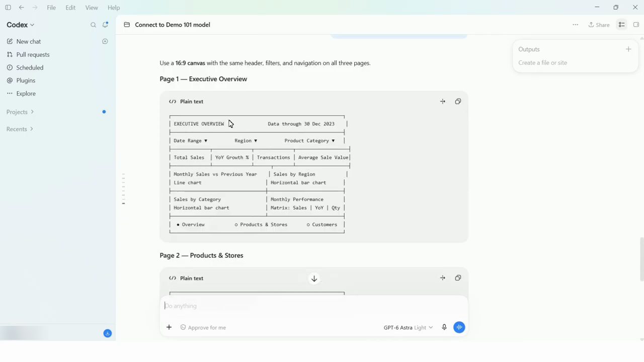The image size is (644, 362).
Task: Click the blue voice mode button in the composer
Action: click(459, 327)
